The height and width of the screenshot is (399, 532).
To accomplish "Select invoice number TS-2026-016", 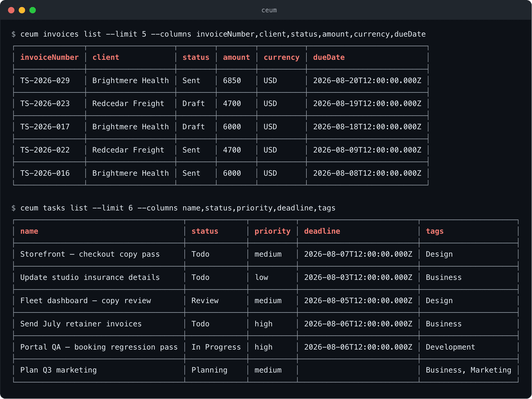I will tap(45, 173).
